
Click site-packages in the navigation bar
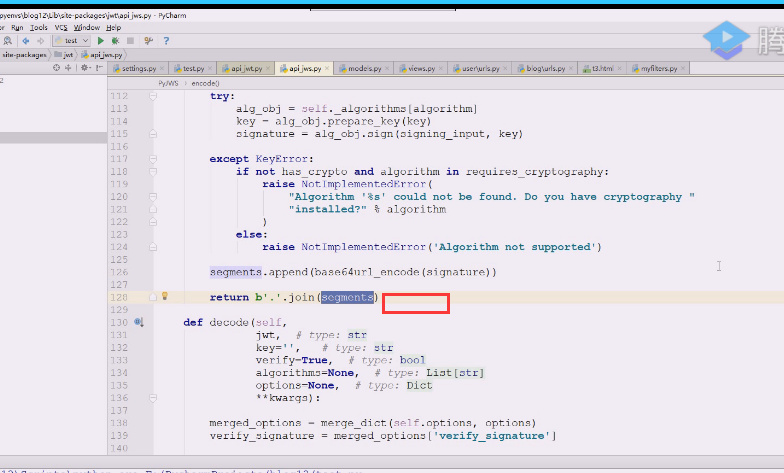click(24, 54)
